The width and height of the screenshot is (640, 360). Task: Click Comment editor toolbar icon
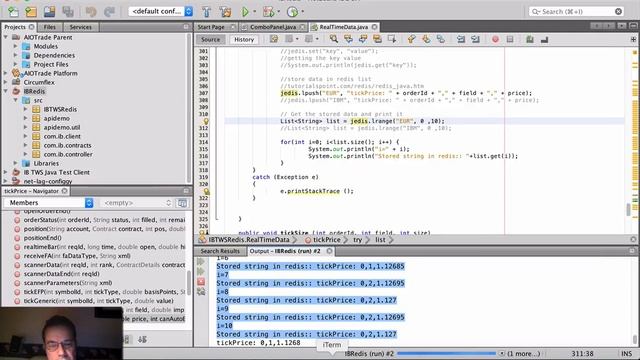coord(530,39)
